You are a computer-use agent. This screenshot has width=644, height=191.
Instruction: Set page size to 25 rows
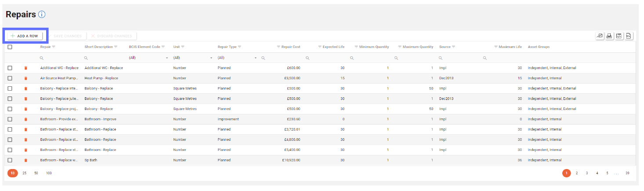pyautogui.click(x=24, y=173)
